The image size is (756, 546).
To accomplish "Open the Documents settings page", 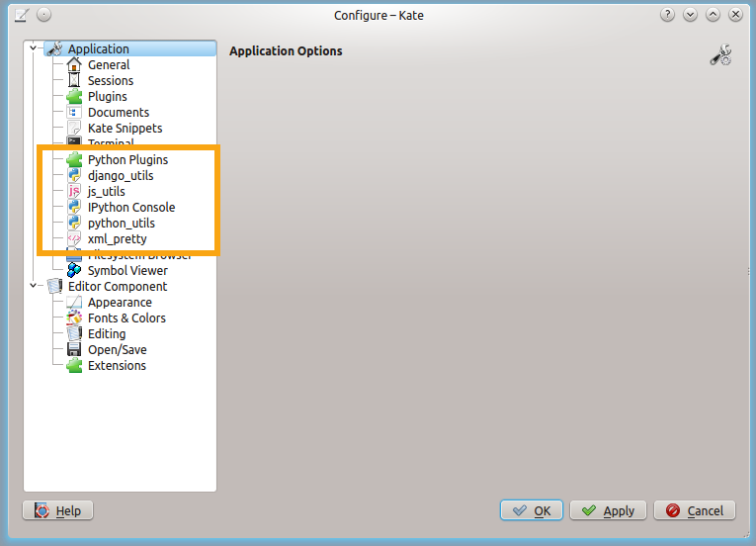I will coord(119,113).
